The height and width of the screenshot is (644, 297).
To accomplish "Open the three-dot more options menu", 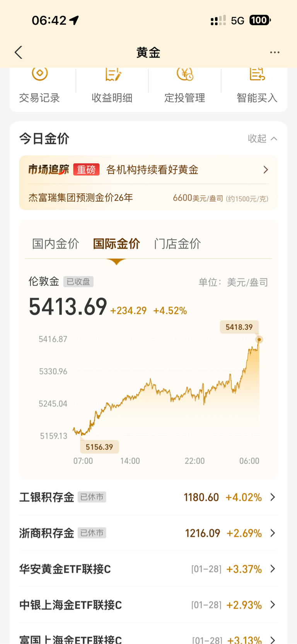I will (275, 53).
